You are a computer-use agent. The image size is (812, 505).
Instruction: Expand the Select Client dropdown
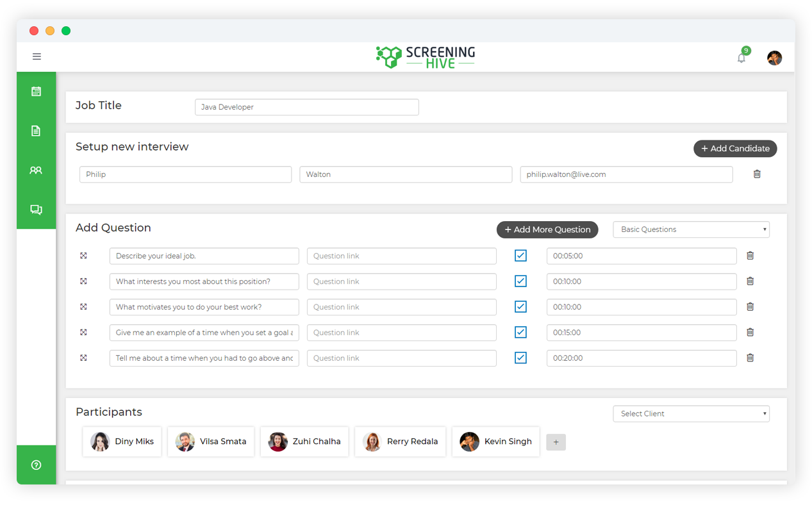coord(691,413)
